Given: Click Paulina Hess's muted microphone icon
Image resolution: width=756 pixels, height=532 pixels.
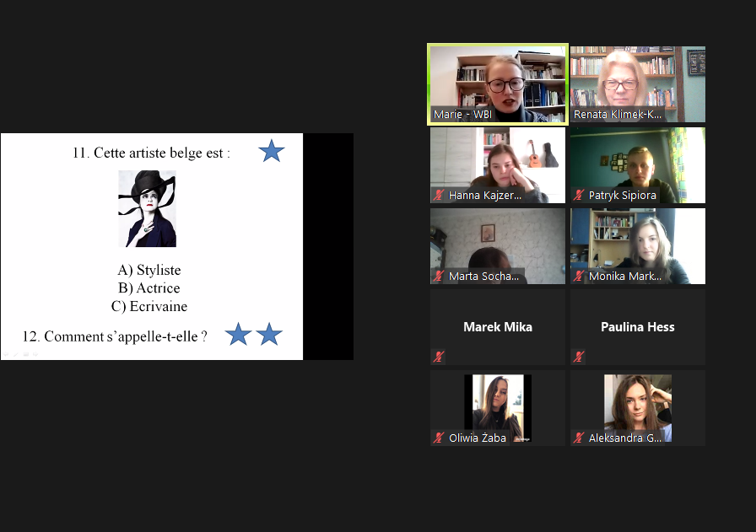Looking at the screenshot, I should 579,357.
